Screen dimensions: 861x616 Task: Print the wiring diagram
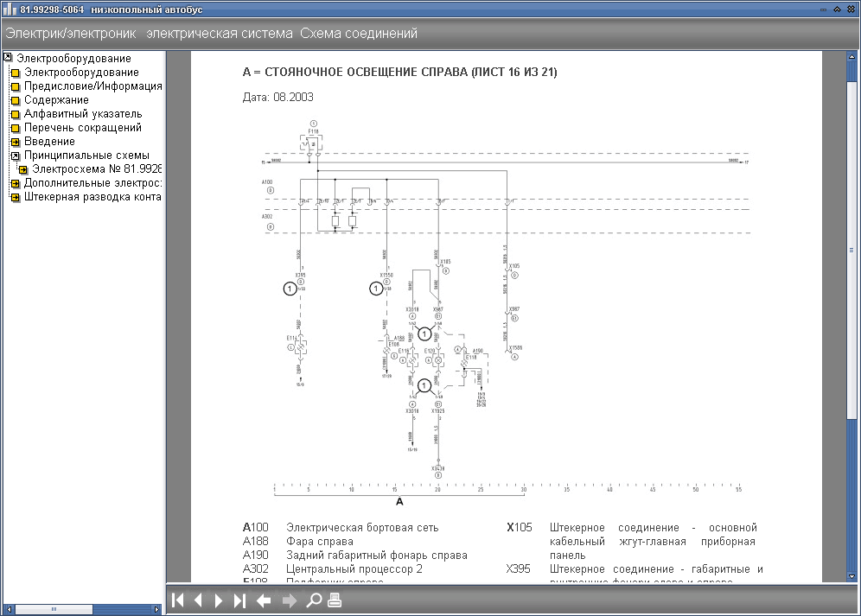335,600
